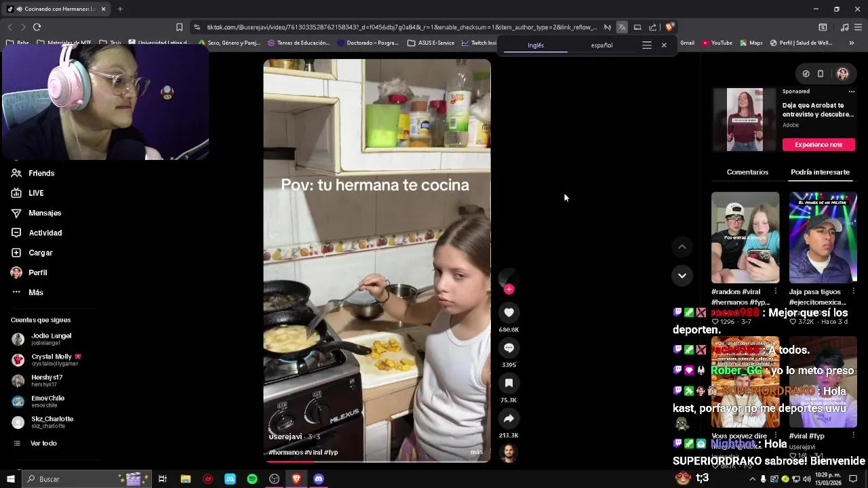Go to next video with down chevron
The image size is (868, 488).
pyautogui.click(x=682, y=275)
